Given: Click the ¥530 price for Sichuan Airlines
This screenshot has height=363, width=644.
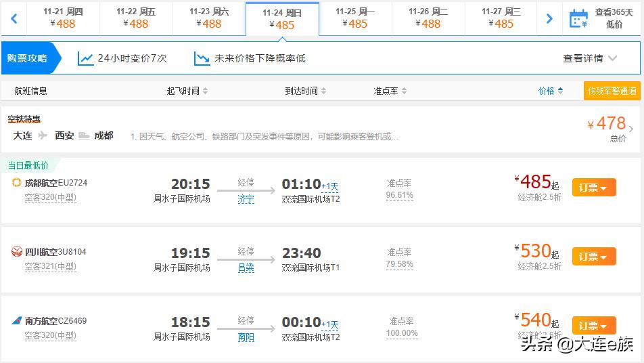Looking at the screenshot, I should pyautogui.click(x=536, y=251).
